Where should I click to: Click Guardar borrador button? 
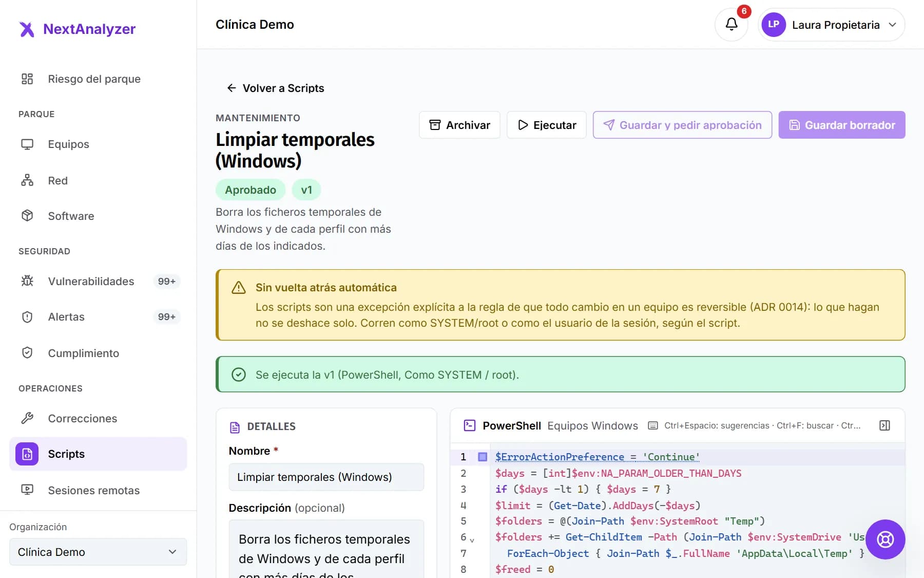click(x=842, y=125)
